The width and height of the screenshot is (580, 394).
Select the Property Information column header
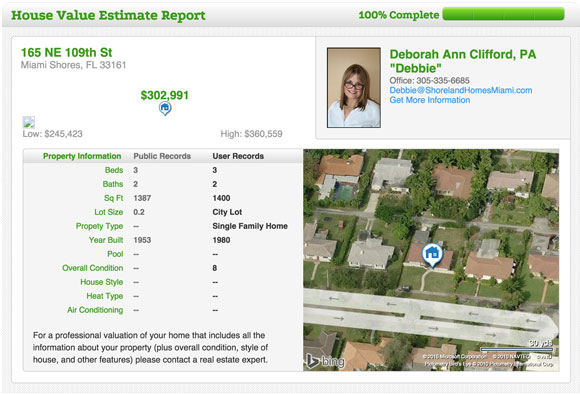click(x=82, y=156)
